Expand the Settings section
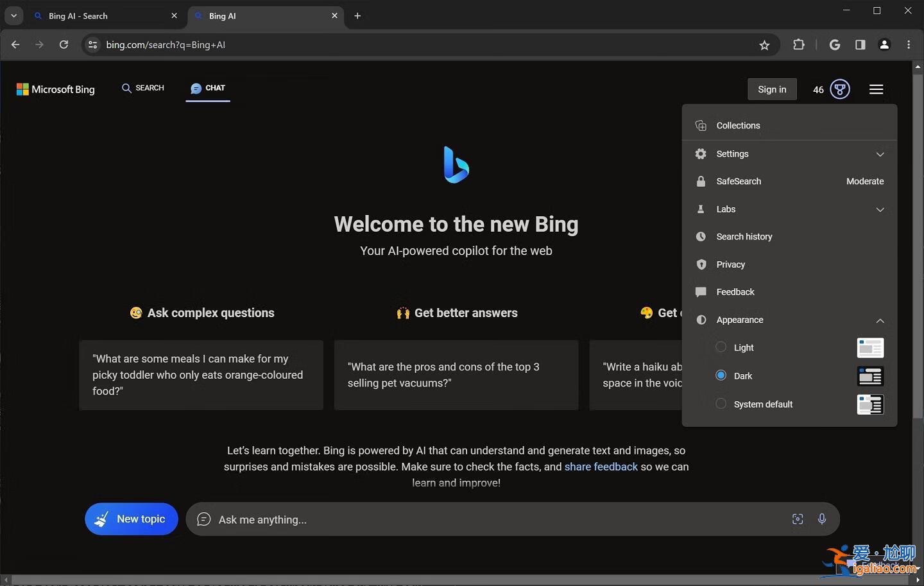924x586 pixels. click(880, 154)
